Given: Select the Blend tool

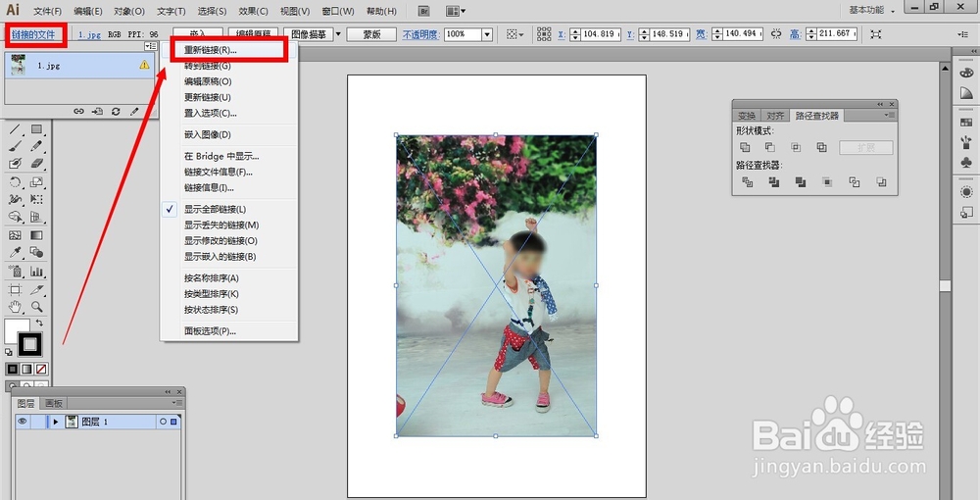Looking at the screenshot, I should [x=37, y=253].
